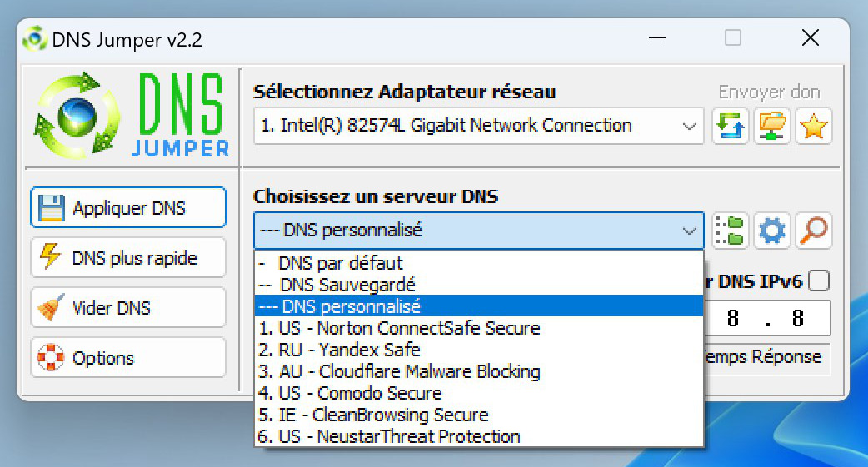The image size is (868, 467).
Task: Click the refresh network adapters icon
Action: 731,127
